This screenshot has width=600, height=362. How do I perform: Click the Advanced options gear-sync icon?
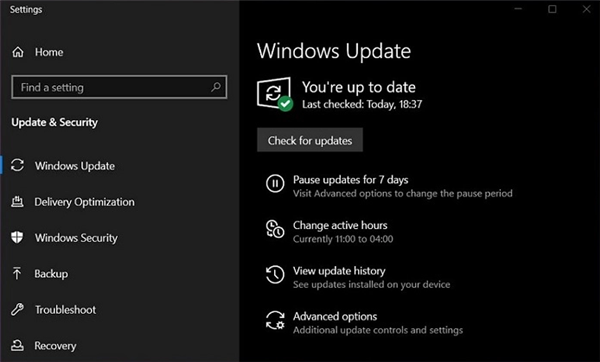[275, 320]
